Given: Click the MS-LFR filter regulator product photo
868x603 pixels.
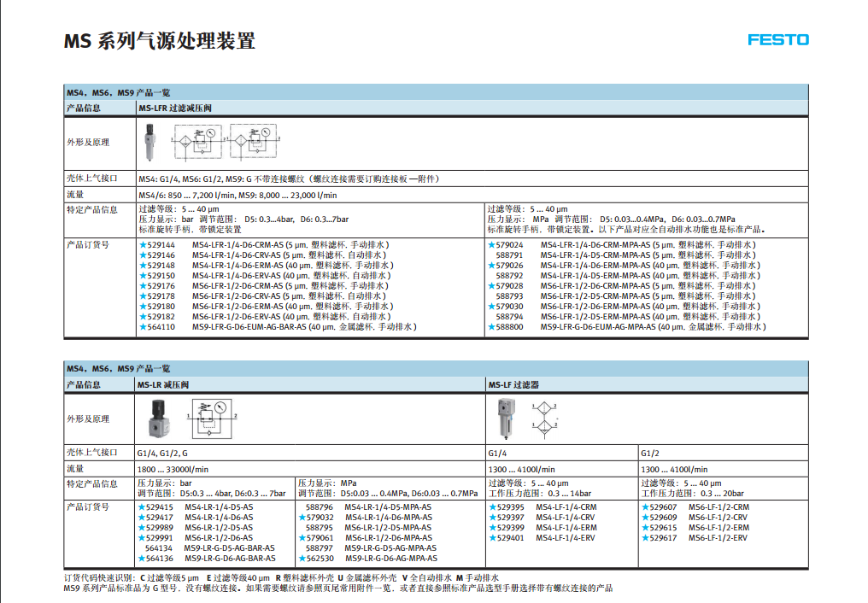Looking at the screenshot, I should pos(150,142).
